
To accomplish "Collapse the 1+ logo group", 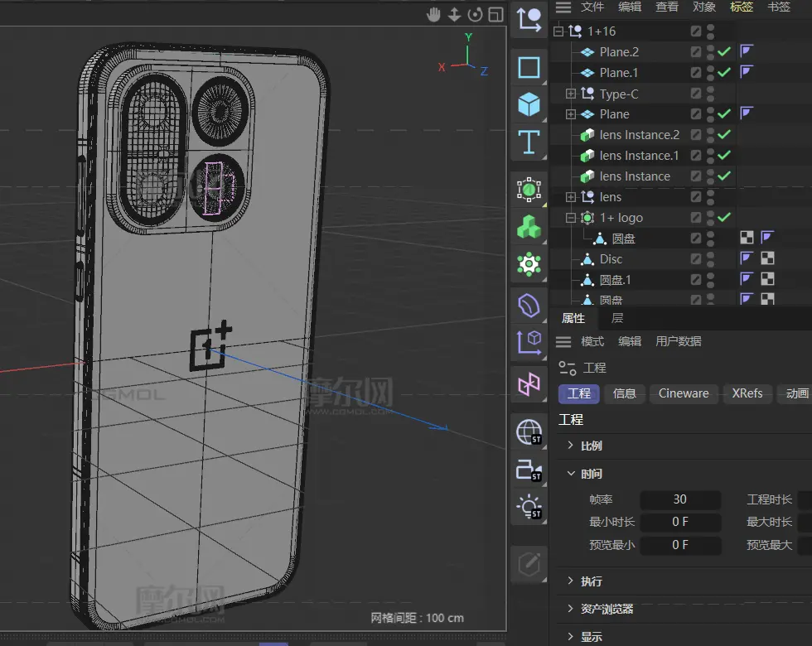I will click(x=571, y=218).
